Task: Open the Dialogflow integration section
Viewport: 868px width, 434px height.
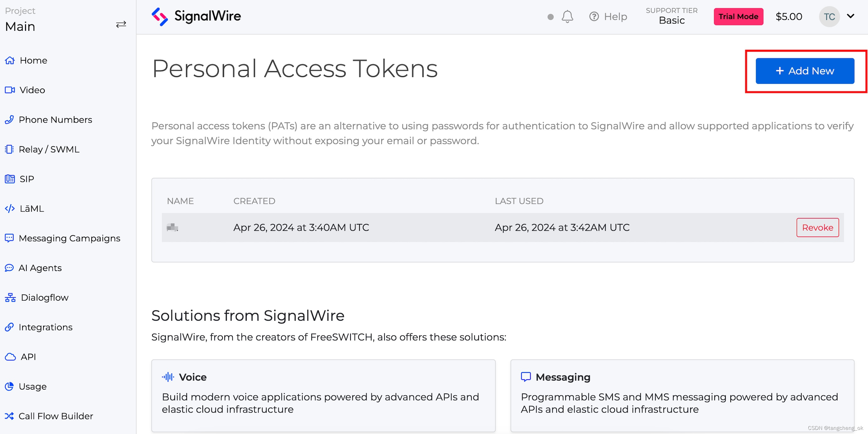Action: pyautogui.click(x=44, y=297)
